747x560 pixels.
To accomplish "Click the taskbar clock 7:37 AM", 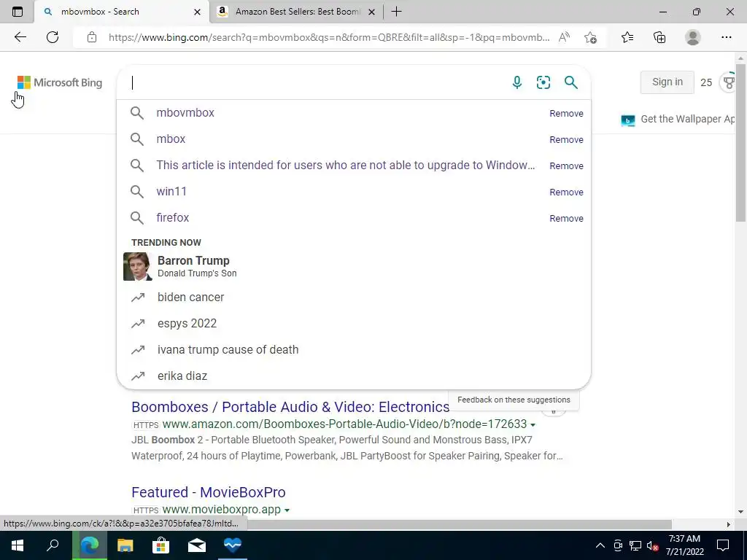I will point(684,539).
